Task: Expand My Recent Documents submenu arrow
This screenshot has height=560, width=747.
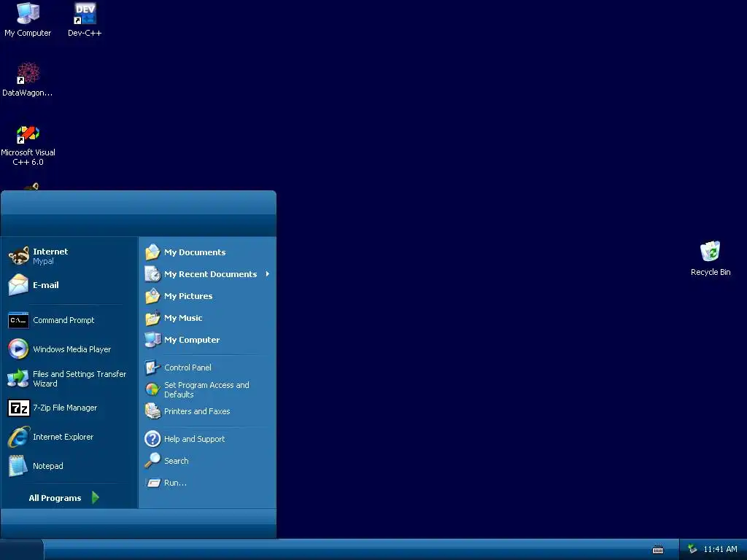Action: (267, 274)
